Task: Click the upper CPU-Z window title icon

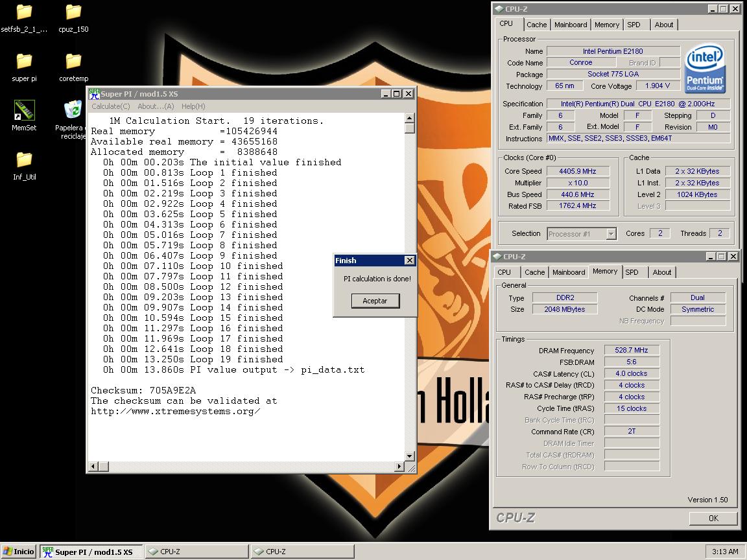Action: point(499,8)
